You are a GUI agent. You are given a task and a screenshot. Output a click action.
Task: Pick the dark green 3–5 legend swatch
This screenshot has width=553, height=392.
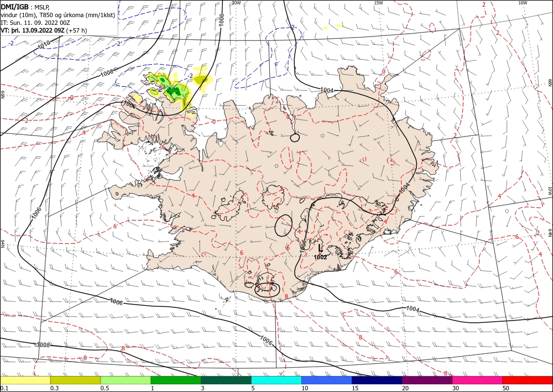click(226, 380)
